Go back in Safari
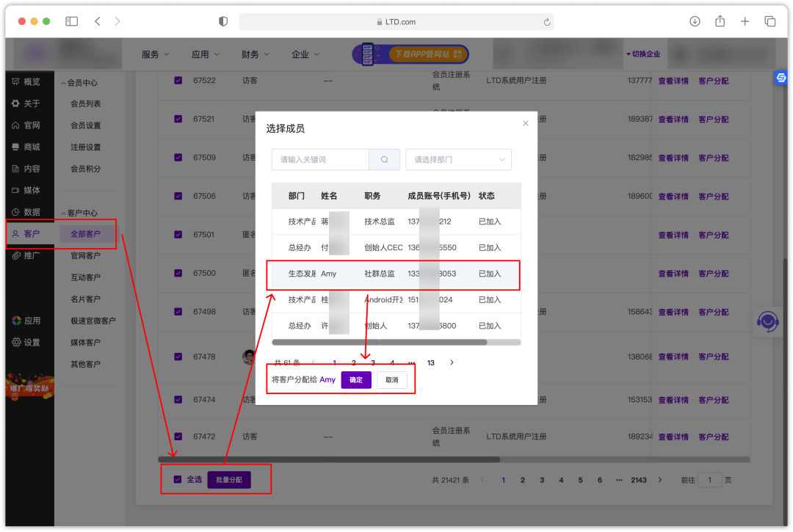Screen dimensions: 793x532 click(98, 21)
